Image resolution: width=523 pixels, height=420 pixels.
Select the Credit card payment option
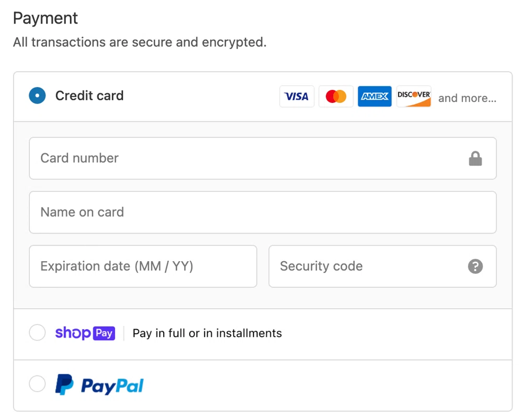[37, 96]
